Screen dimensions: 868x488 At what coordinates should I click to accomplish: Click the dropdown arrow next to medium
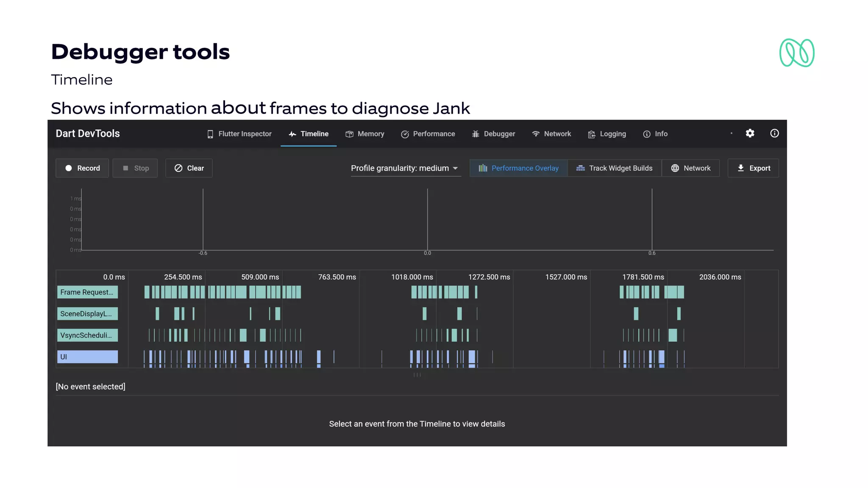(x=455, y=168)
